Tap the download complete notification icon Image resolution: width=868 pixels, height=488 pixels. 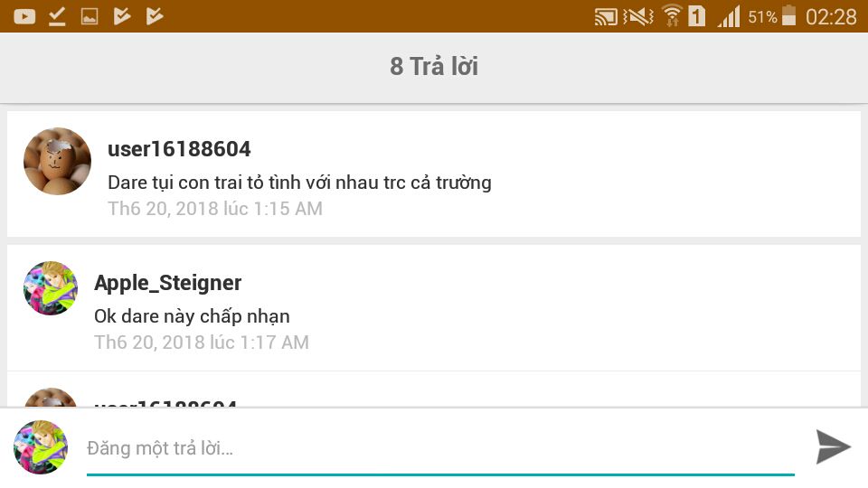click(x=57, y=16)
